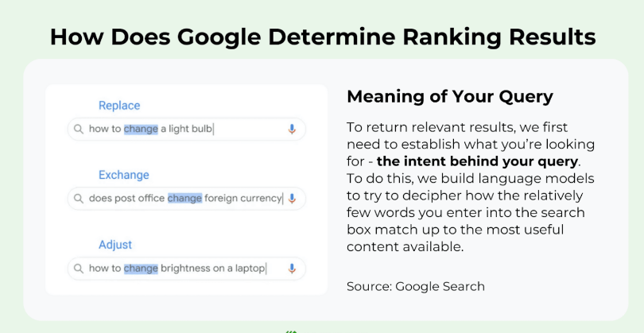Select the blue 'Exchange' label
Screen dimensions: 644x333
tap(124, 175)
